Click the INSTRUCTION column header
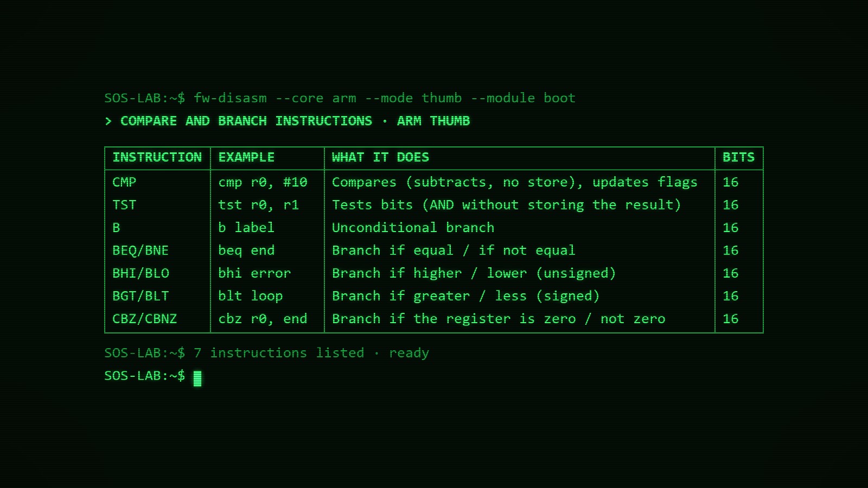This screenshot has width=868, height=488. pyautogui.click(x=157, y=157)
